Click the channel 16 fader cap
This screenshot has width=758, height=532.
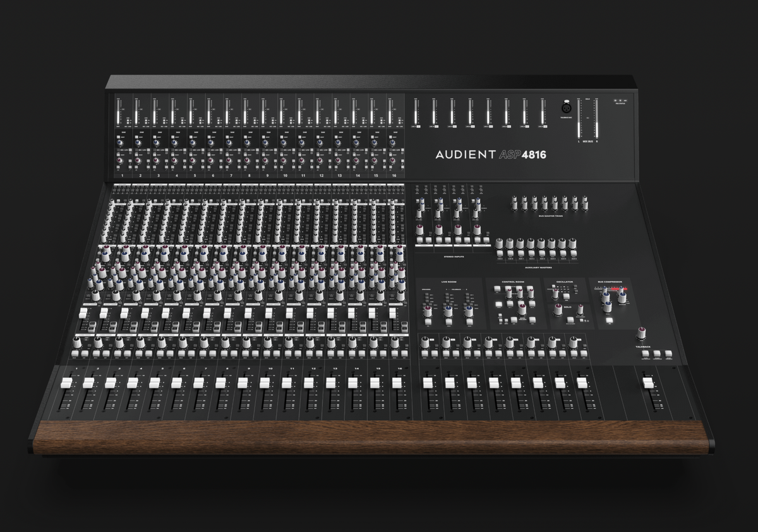397,383
